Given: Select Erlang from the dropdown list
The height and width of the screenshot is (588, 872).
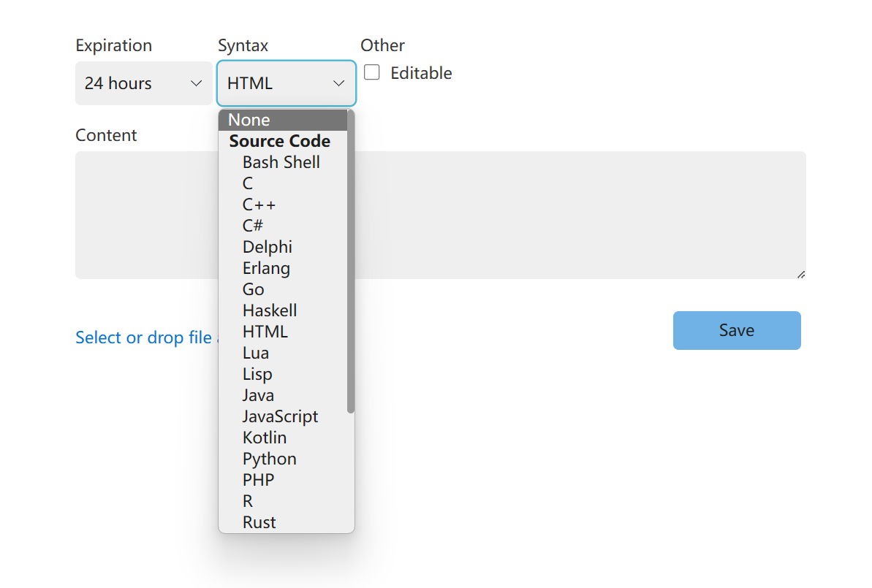Looking at the screenshot, I should pyautogui.click(x=266, y=268).
